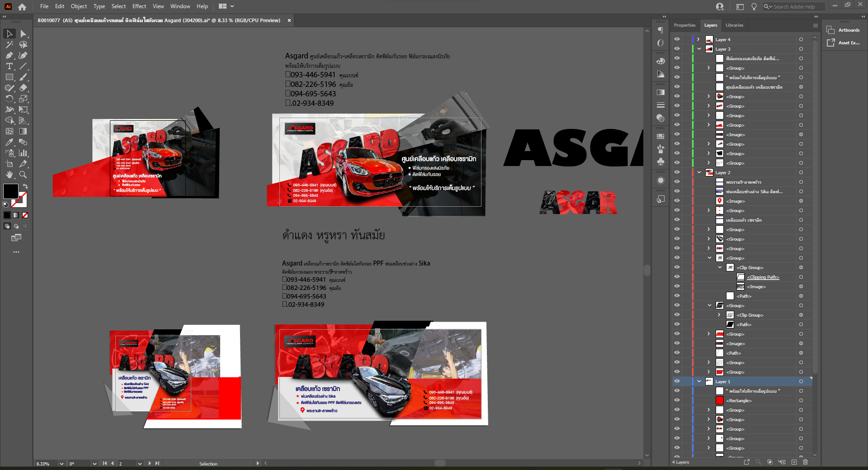The height and width of the screenshot is (470, 868).
Task: Select the Artboard tool
Action: 9,164
